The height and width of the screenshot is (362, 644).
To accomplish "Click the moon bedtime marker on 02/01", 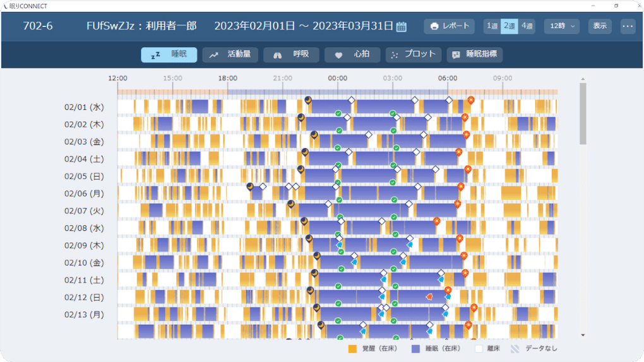I will pos(308,100).
